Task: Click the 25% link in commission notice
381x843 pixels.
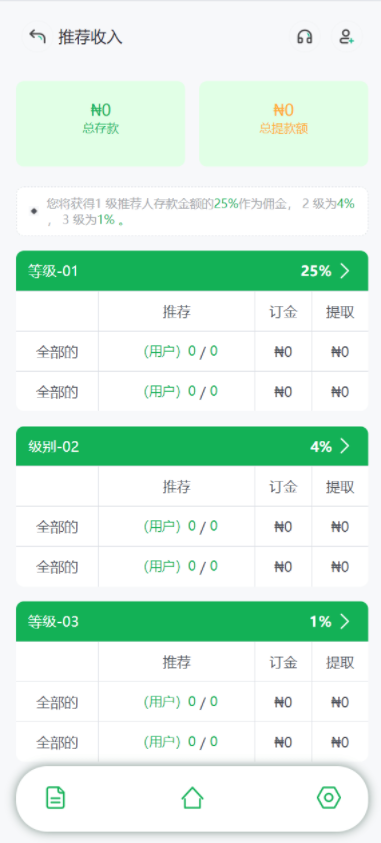Action: 226,204
